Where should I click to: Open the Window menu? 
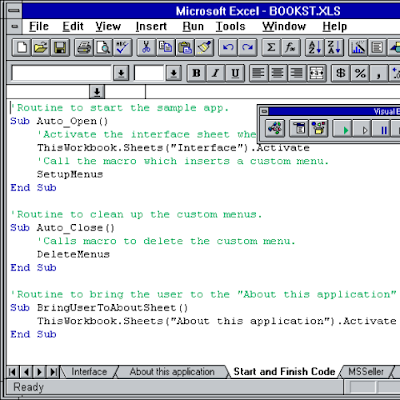[x=284, y=26]
